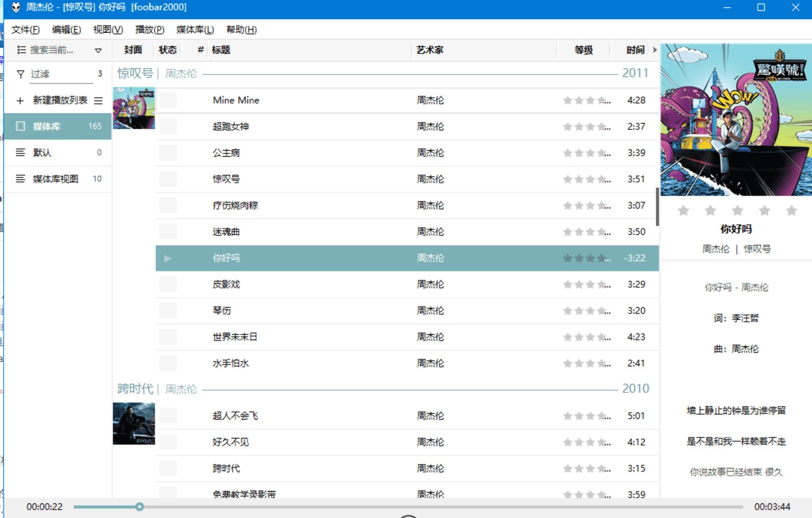Click the 状态 column header

click(167, 50)
